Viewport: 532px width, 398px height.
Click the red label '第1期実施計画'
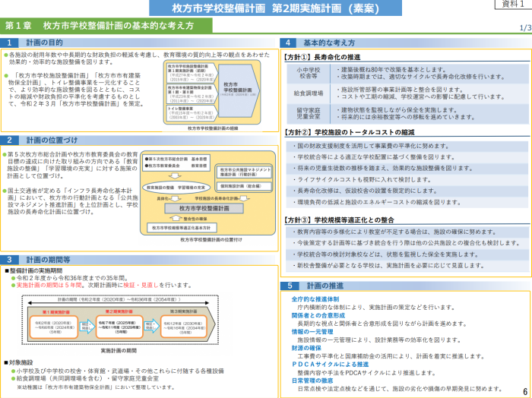pos(56,312)
